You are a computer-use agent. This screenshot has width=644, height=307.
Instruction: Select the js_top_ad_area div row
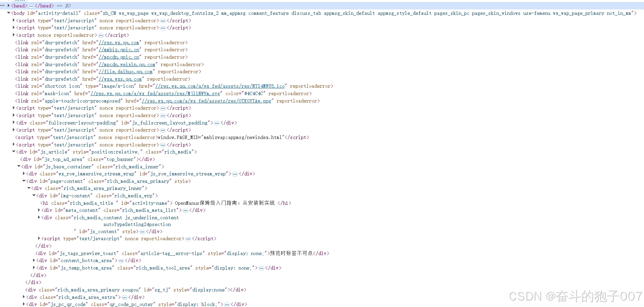(x=88, y=159)
